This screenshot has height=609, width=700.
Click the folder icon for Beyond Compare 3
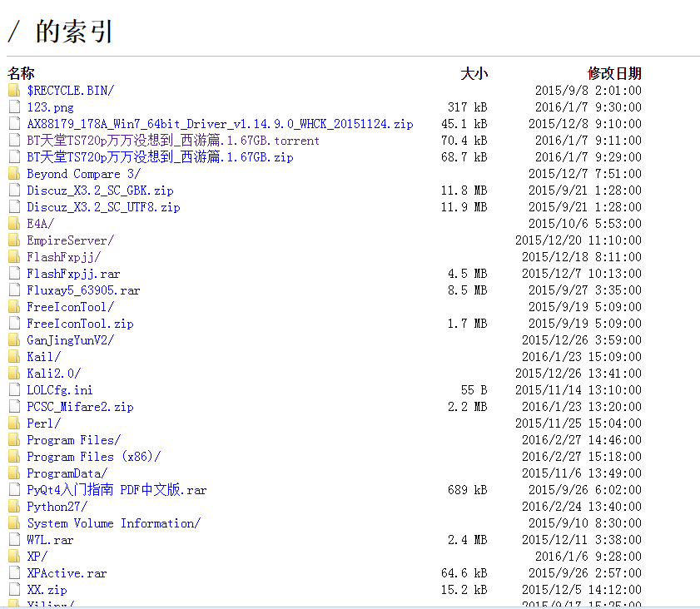(x=14, y=173)
